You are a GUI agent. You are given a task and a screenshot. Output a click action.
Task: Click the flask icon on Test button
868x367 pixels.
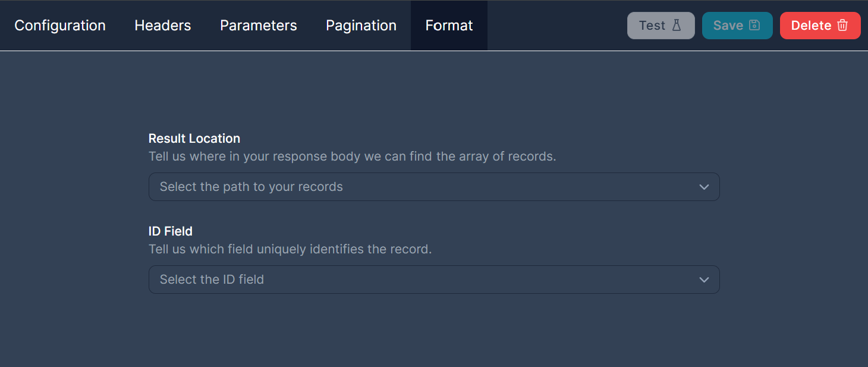(677, 26)
